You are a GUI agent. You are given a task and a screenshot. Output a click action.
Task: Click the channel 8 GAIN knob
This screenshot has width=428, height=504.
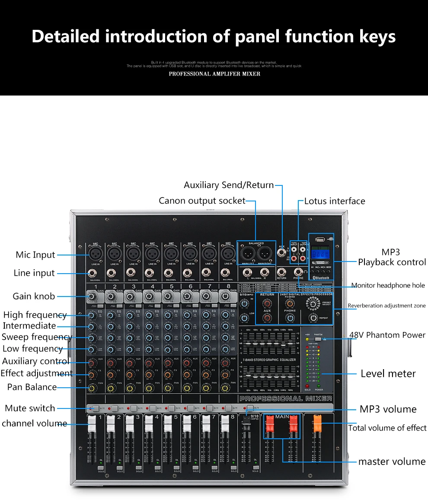(x=225, y=297)
